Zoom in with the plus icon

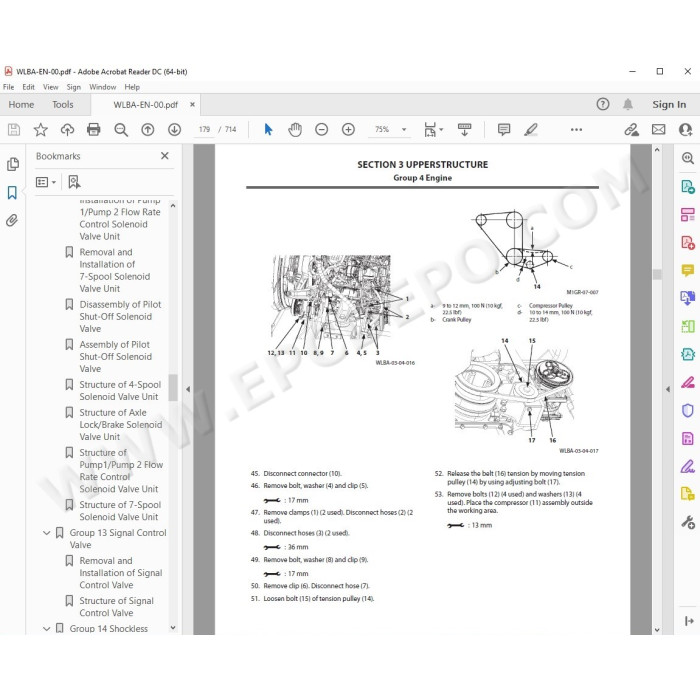tap(348, 129)
